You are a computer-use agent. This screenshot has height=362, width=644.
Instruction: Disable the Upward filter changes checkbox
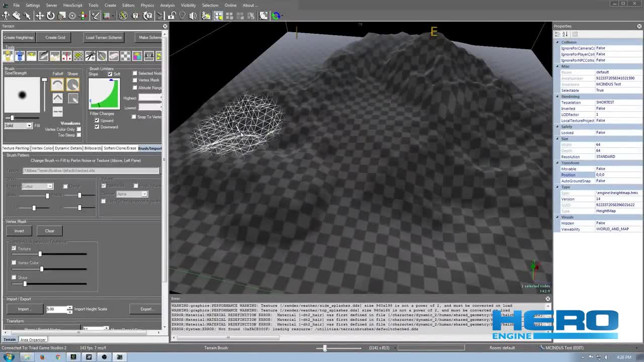pyautogui.click(x=97, y=121)
